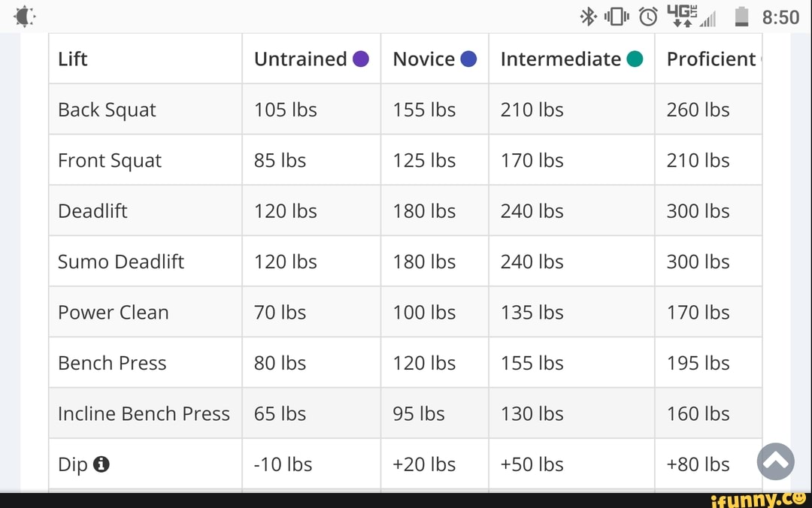This screenshot has height=508, width=812.
Task: Click the vibrate mode icon
Action: pyautogui.click(x=617, y=16)
